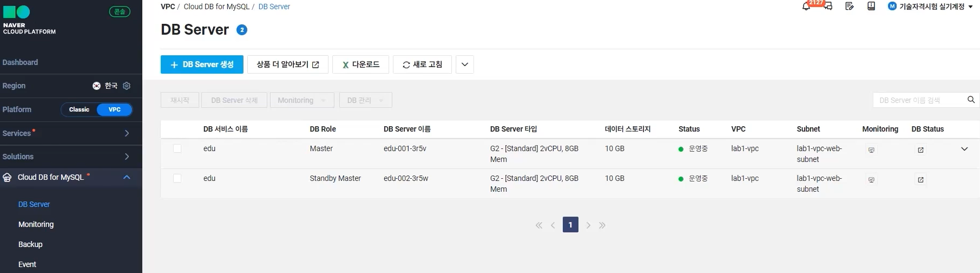Viewport: 980px width, 273px height.
Task: Switch platform to Classic
Action: point(79,109)
